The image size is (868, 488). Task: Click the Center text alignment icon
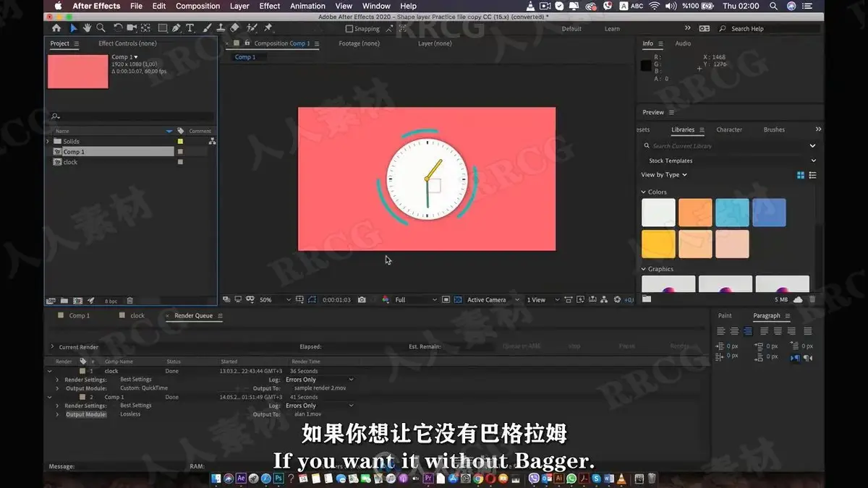click(734, 331)
